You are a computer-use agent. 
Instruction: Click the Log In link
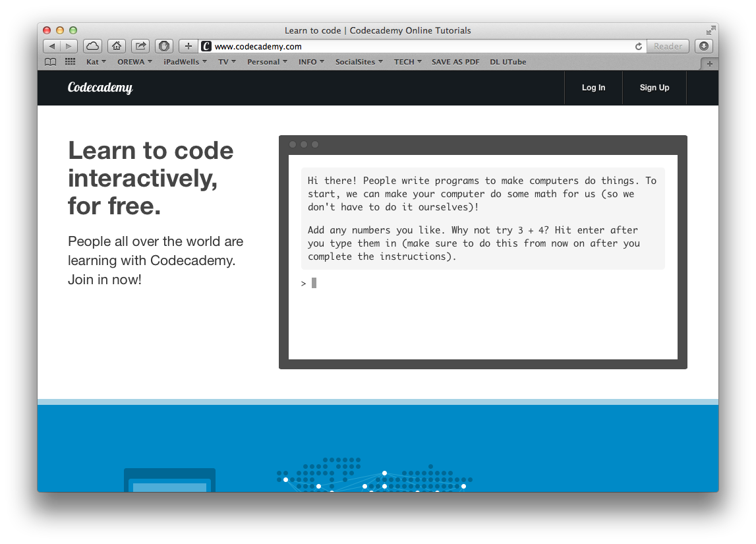coord(593,88)
